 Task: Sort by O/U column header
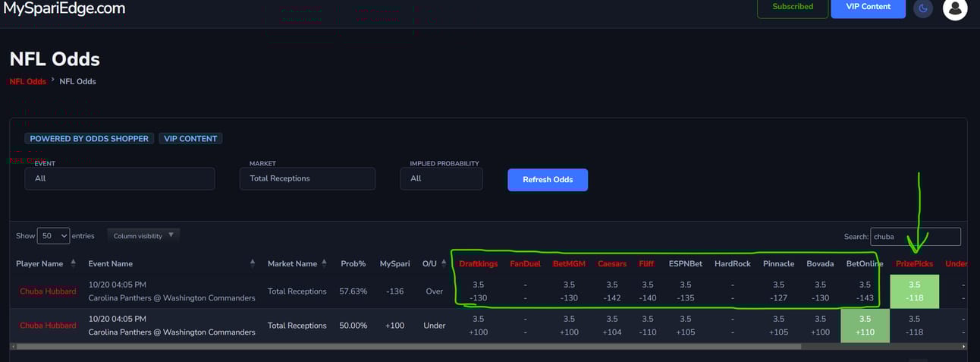coord(429,263)
